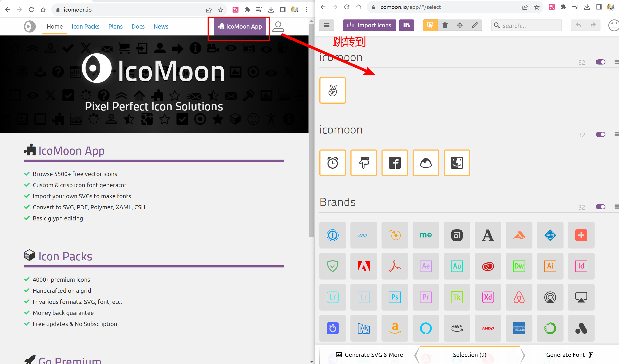Select the 1Password brand icon
Screen dimensions: 619x364
pos(332,235)
